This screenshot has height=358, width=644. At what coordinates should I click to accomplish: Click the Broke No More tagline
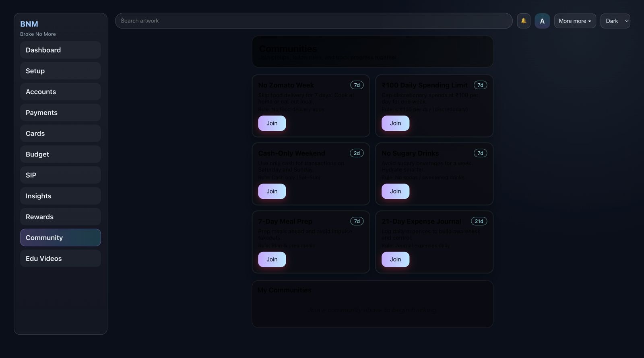38,34
